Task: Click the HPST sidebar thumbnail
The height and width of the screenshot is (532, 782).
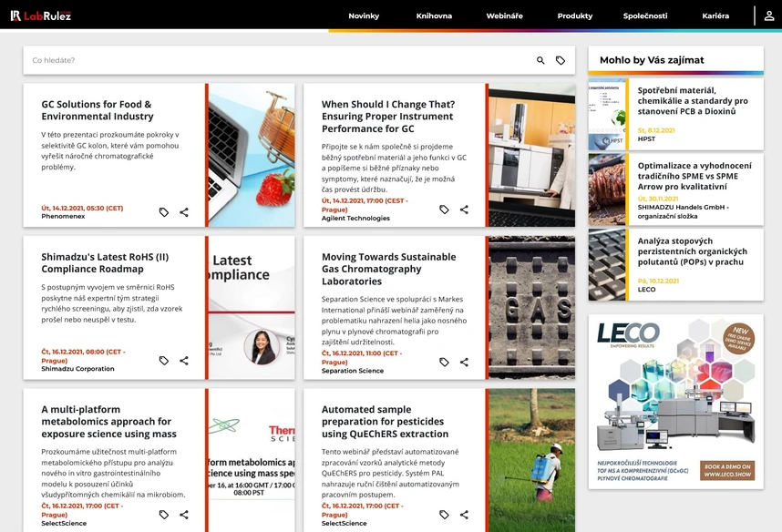Action: [606, 114]
